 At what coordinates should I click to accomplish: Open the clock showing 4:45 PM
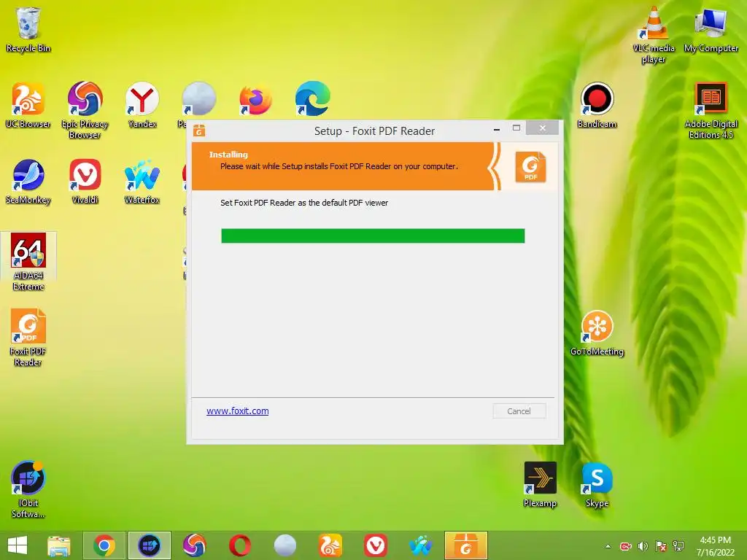point(715,545)
